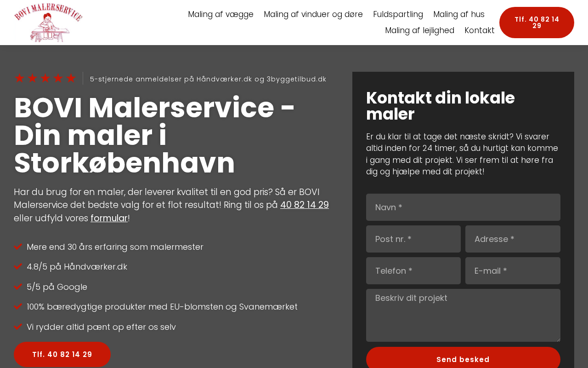The width and height of the screenshot is (588, 368).
Task: Click the paragraph starting Er du klar til
Action: (x=462, y=154)
